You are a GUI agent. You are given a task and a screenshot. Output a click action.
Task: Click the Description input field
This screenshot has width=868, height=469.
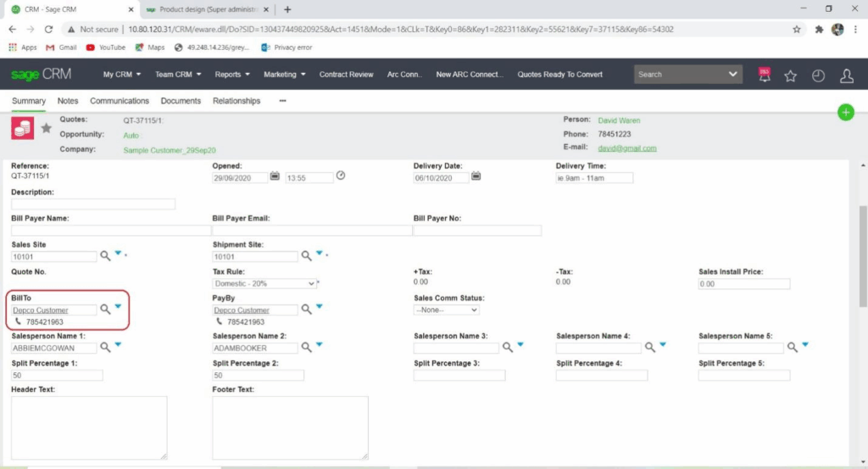[x=93, y=204]
